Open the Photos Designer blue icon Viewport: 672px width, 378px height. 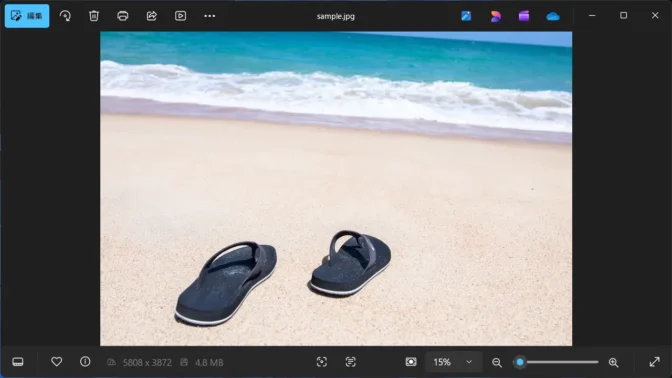tap(466, 16)
